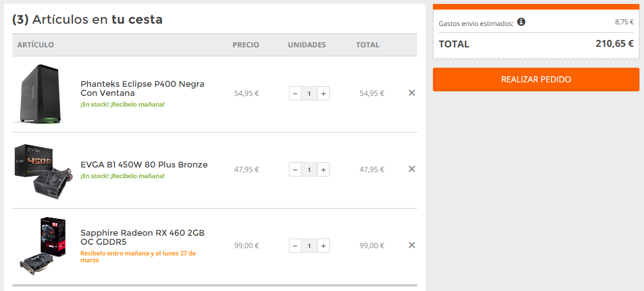Screen dimensions: 644x291
Task: Increase Phanteks Eclipse P400 quantity
Action: (323, 94)
